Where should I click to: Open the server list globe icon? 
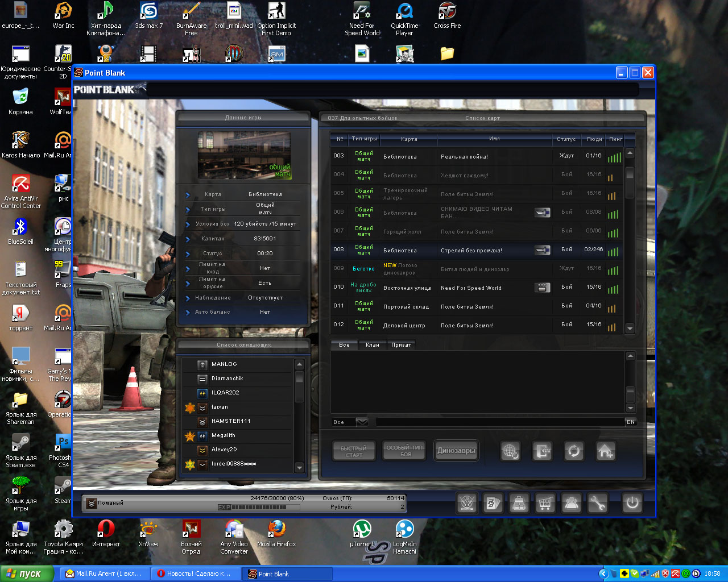coord(510,451)
